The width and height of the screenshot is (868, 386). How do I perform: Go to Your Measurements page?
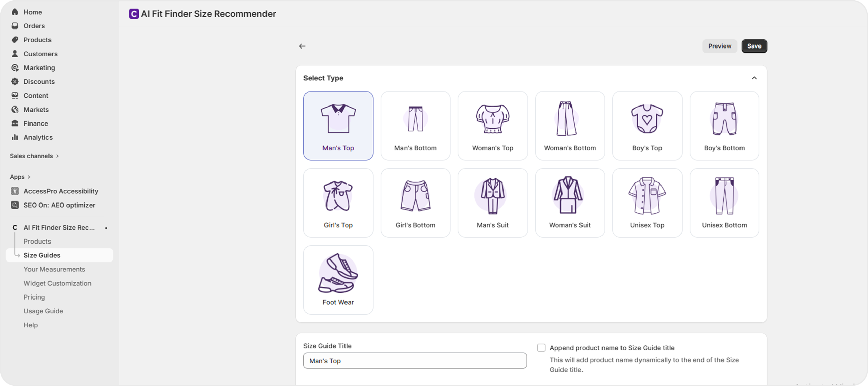pos(54,269)
